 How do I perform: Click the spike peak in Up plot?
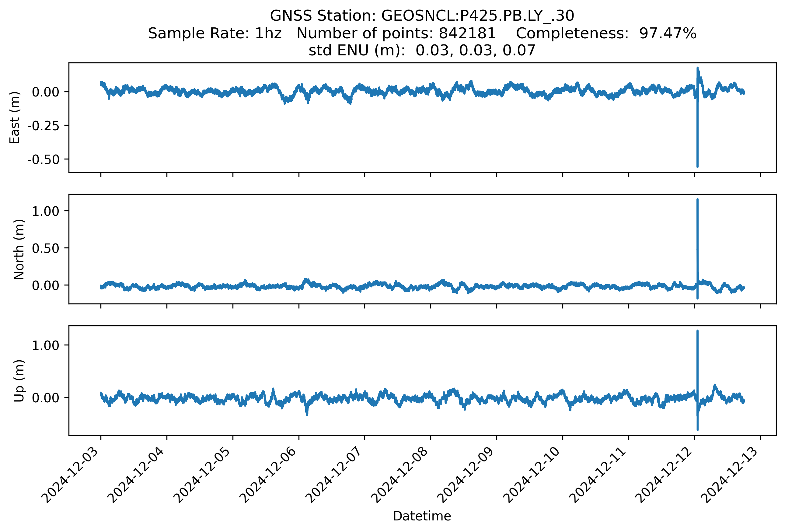(697, 331)
